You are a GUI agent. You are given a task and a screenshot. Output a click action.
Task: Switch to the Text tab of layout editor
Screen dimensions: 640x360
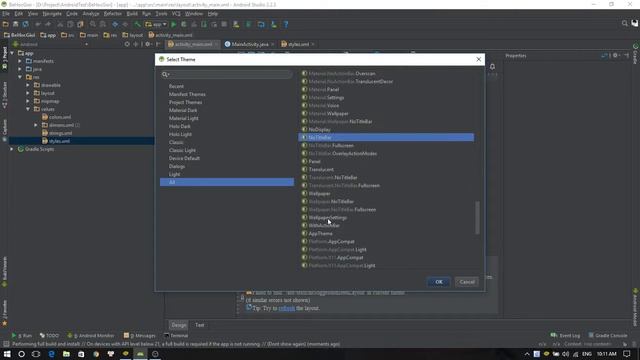[200, 325]
